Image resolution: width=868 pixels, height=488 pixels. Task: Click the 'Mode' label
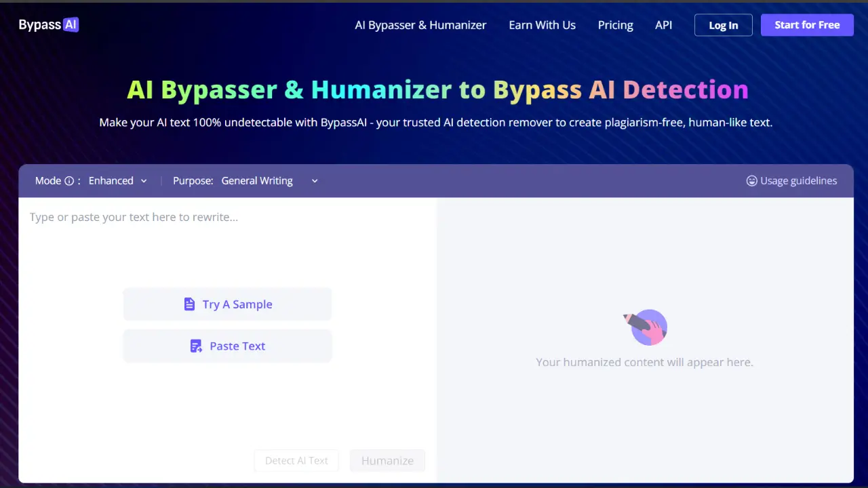pyautogui.click(x=48, y=181)
